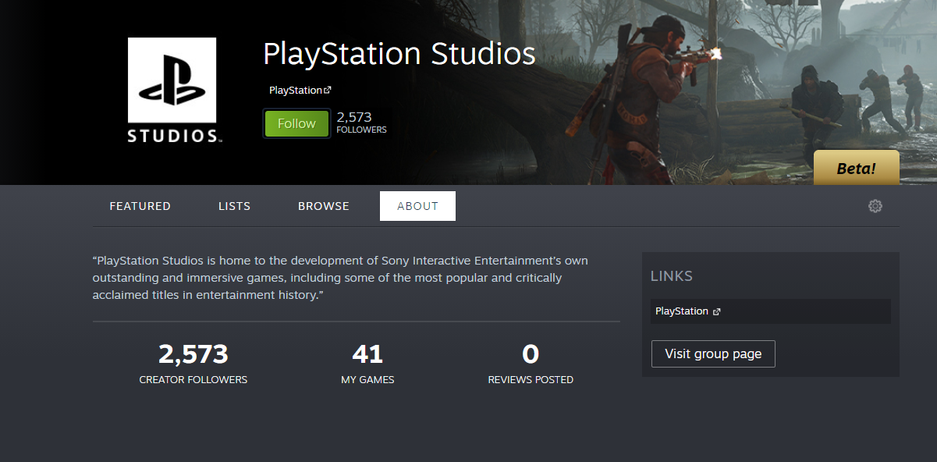Open PlayStation link under the studio title

[x=295, y=91]
